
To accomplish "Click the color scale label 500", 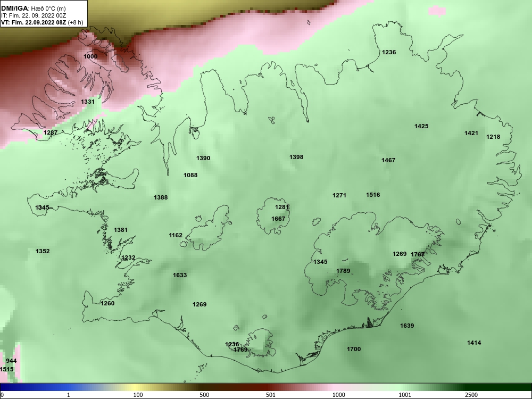I will tap(204, 395).
